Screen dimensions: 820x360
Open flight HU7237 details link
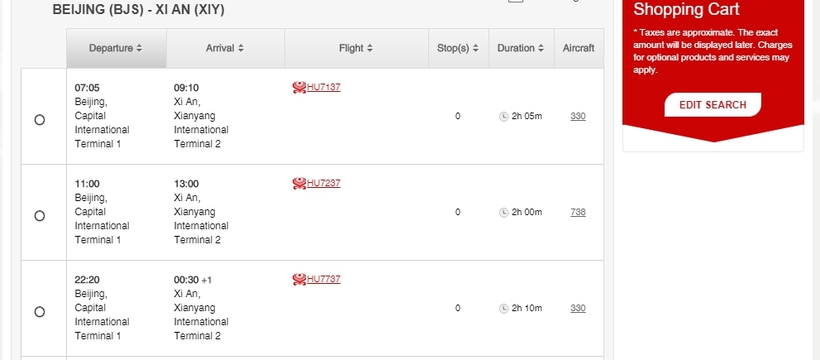coord(324,183)
